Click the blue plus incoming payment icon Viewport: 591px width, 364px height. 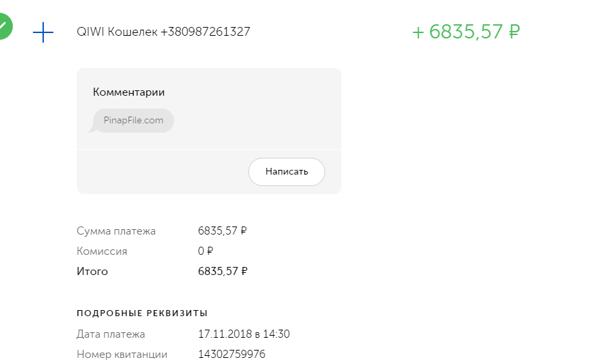pos(43,32)
